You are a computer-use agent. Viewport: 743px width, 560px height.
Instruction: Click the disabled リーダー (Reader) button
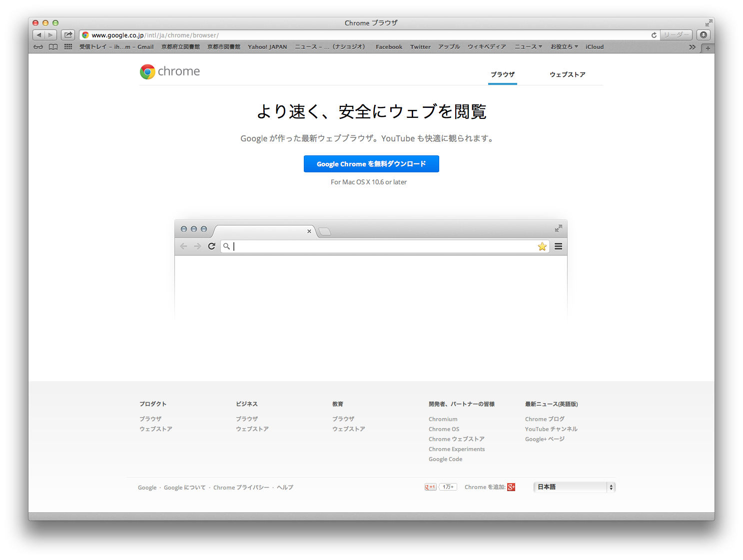(x=676, y=35)
